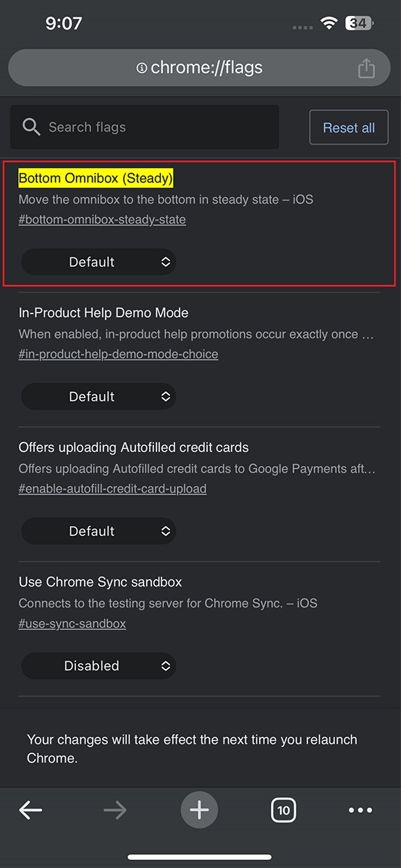The width and height of the screenshot is (401, 868).
Task: Focus the Search flags input field
Action: click(x=145, y=127)
